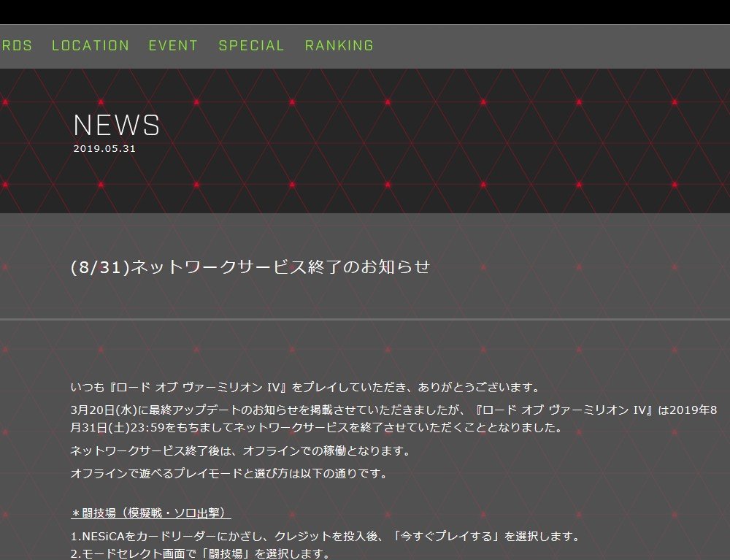This screenshot has width=730, height=560.
Task: Open the LOCATION menu item
Action: [x=91, y=45]
